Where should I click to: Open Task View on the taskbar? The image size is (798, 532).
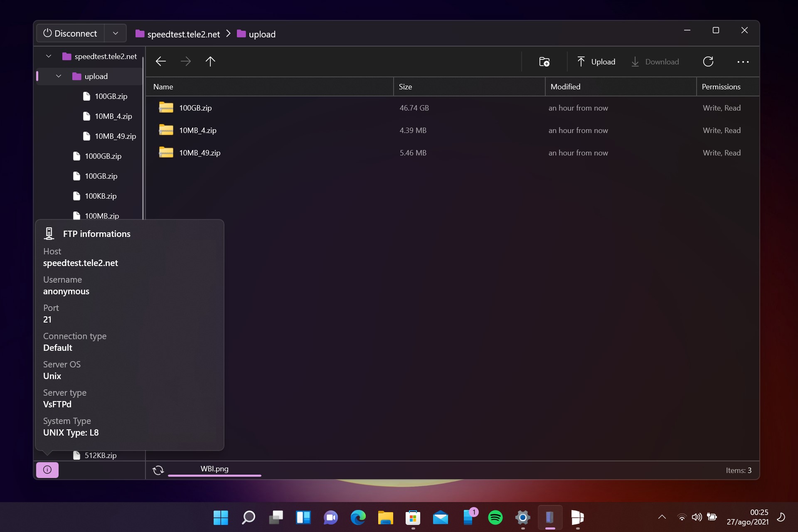tap(276, 517)
